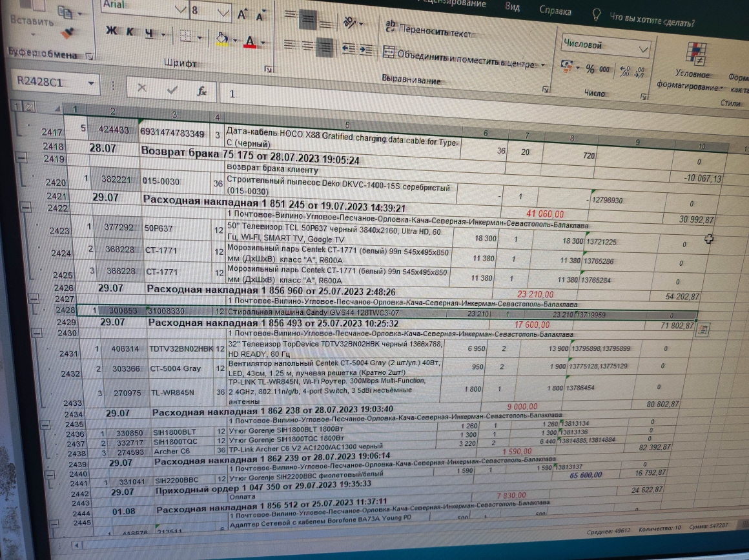Screen dimensions: 749x560
Task: Toggle underline with the Ч button
Action: (x=149, y=33)
